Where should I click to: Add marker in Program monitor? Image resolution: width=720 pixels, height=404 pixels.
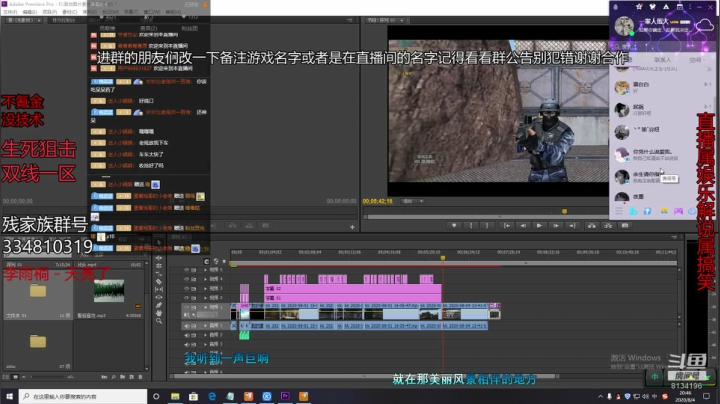click(x=454, y=225)
